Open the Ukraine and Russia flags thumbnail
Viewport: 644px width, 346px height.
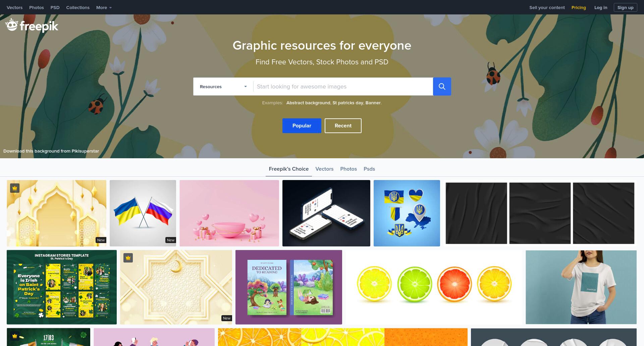(x=143, y=213)
